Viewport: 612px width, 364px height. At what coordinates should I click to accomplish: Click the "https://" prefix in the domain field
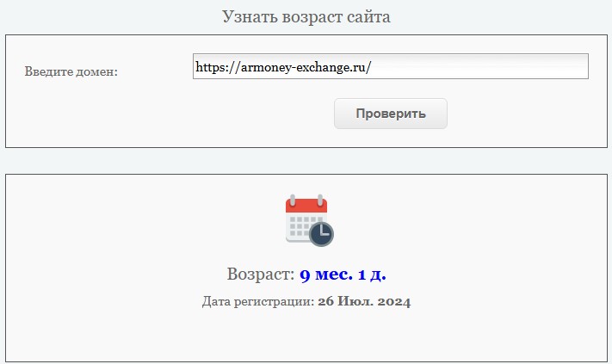(x=218, y=67)
